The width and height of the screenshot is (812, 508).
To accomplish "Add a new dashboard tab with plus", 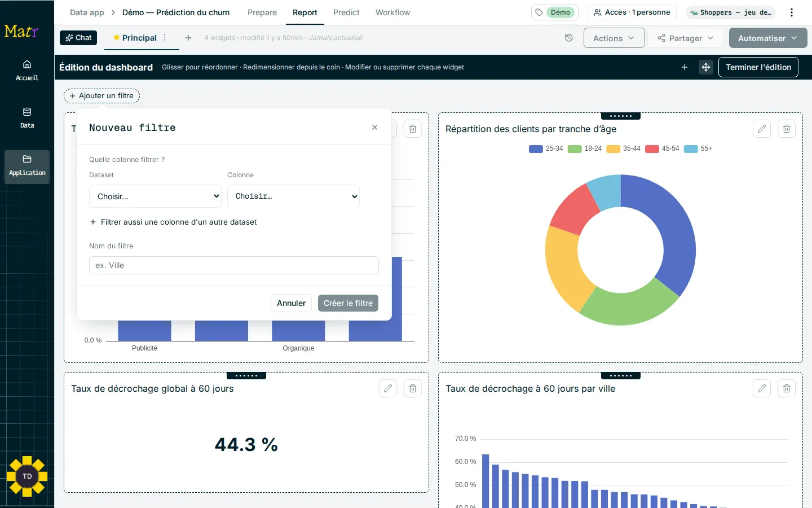I will [188, 38].
